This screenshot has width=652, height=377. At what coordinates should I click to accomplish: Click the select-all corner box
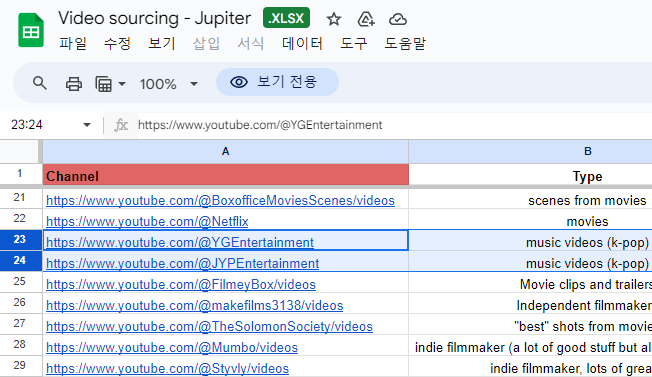(20, 151)
